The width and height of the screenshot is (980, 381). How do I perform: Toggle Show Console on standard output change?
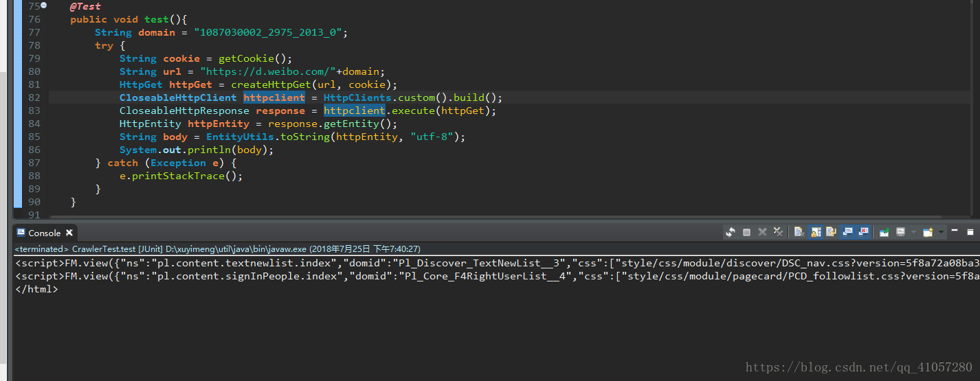click(x=847, y=232)
